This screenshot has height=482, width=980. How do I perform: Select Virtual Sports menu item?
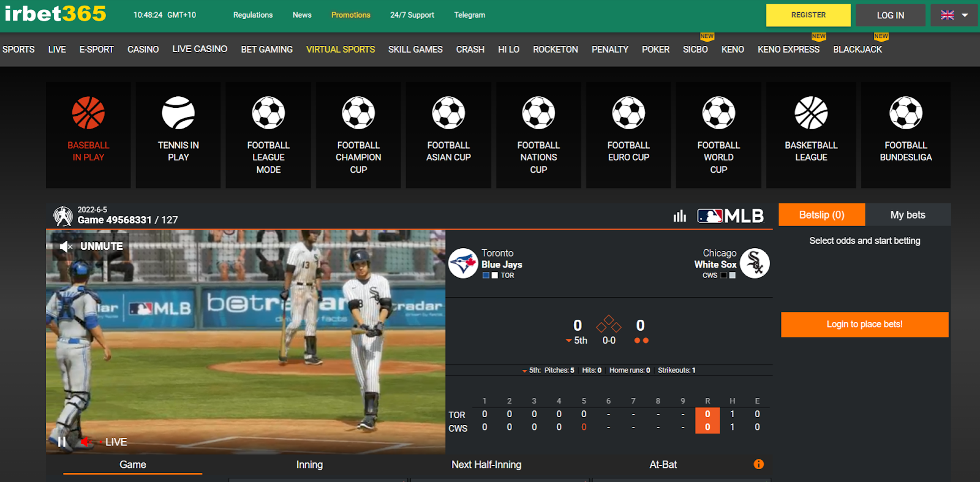[x=341, y=49]
